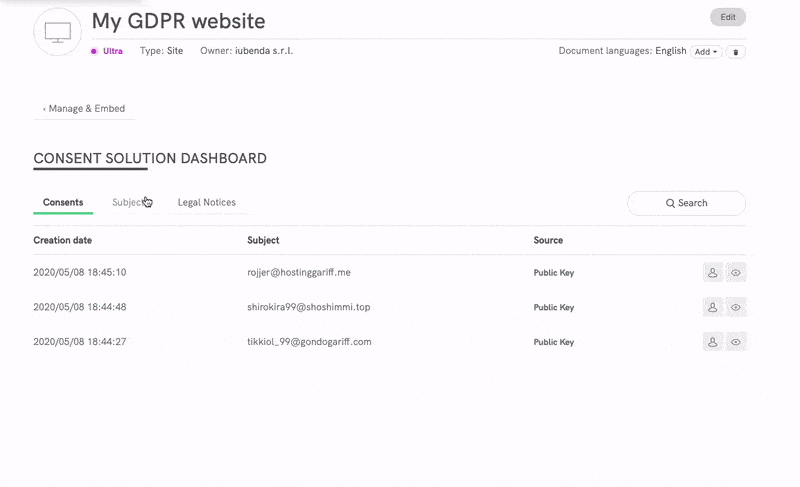
Task: Click the Search consents field
Action: [686, 203]
